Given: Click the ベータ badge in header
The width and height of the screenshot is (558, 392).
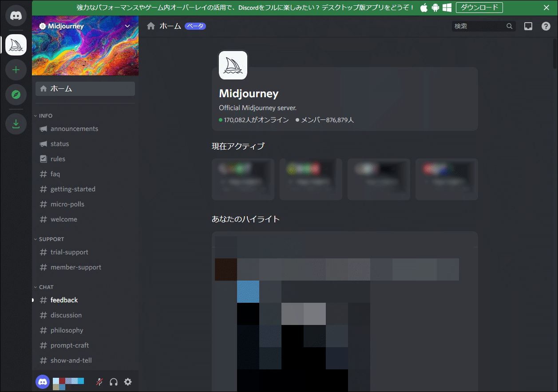Looking at the screenshot, I should 195,26.
